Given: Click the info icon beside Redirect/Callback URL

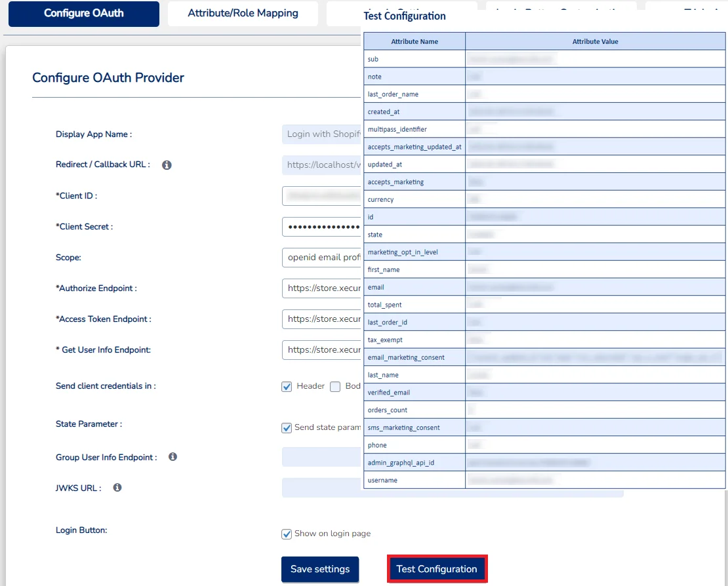Looking at the screenshot, I should coord(167,165).
